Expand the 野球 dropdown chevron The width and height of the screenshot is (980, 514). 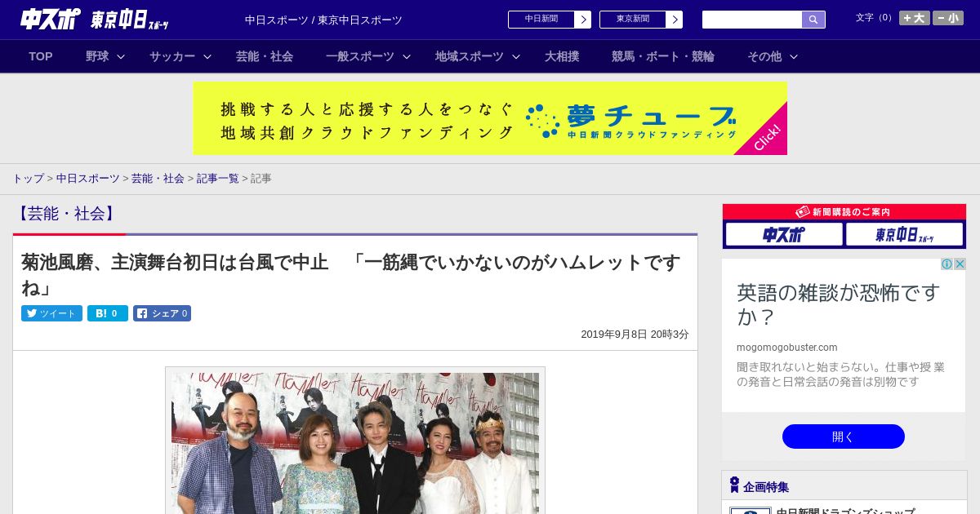[x=121, y=56]
